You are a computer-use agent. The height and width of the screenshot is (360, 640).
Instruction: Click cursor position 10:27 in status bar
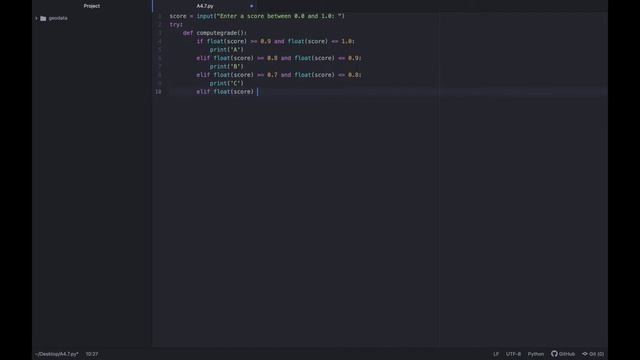coord(92,354)
